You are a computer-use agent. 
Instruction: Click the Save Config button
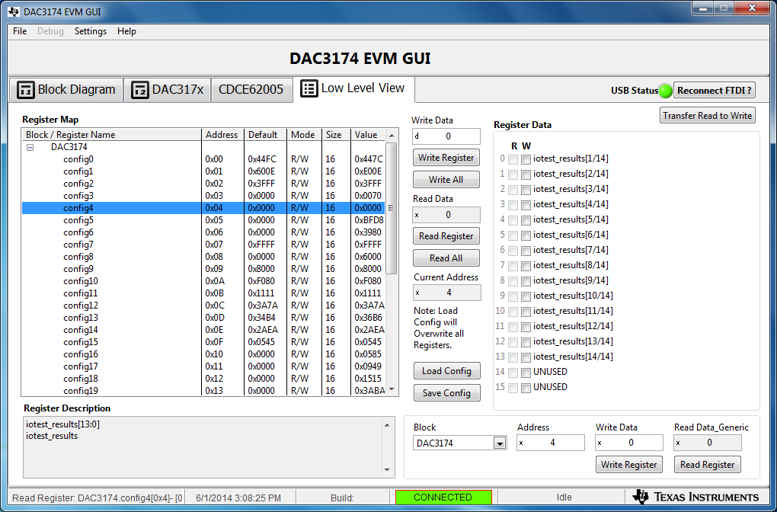click(x=446, y=393)
